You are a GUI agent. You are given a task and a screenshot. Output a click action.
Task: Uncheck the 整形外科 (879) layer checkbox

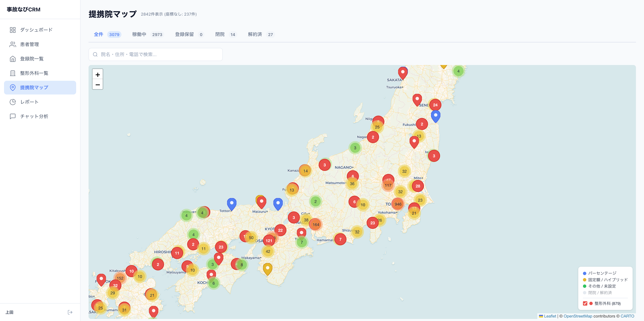[x=585, y=303]
